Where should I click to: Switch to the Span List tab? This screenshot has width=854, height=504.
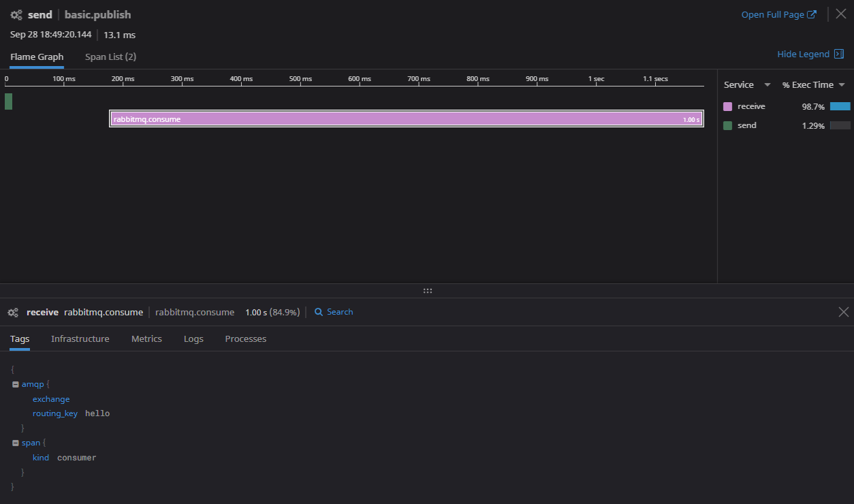(110, 57)
